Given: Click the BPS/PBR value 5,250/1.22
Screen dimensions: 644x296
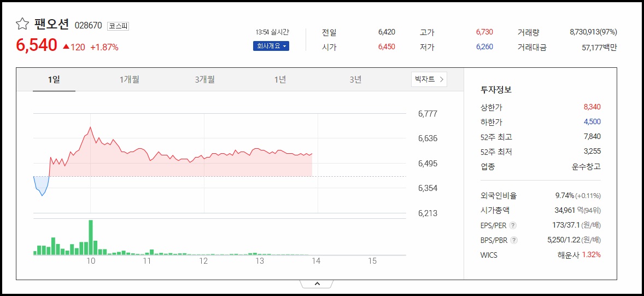Looking at the screenshot, I should point(563,240).
